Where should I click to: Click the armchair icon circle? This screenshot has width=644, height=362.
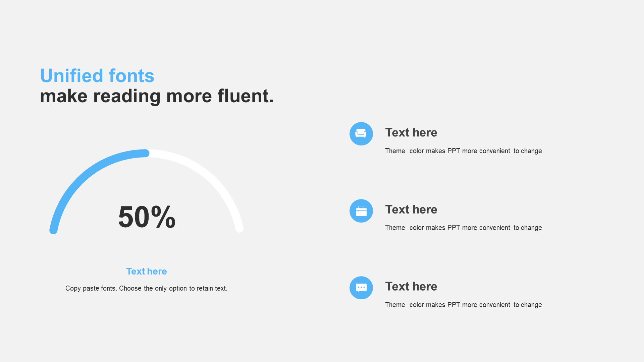point(361,134)
